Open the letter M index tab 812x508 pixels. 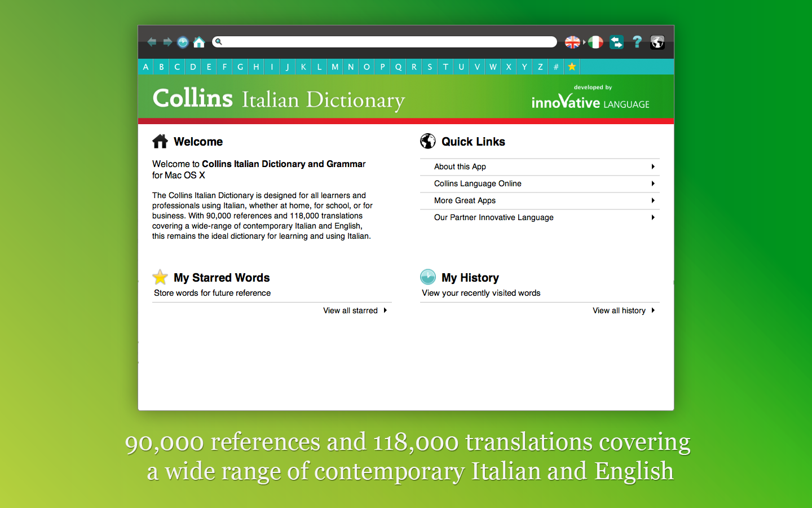335,67
